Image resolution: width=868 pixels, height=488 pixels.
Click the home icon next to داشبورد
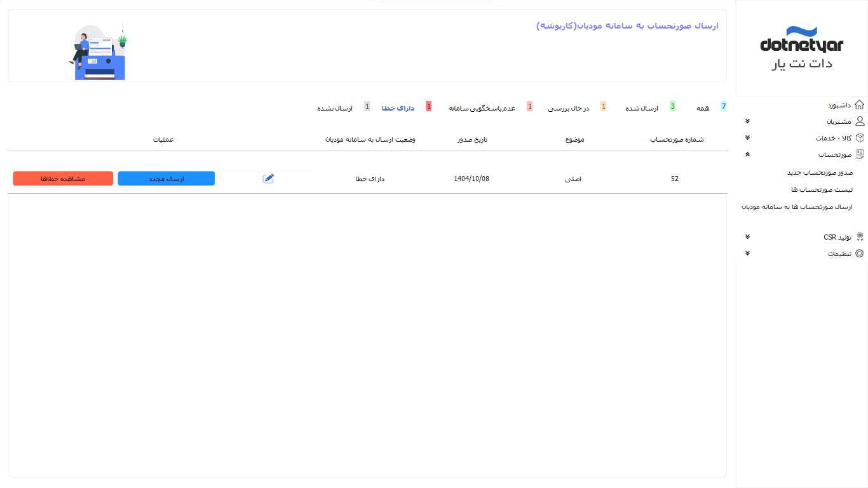[x=859, y=105]
